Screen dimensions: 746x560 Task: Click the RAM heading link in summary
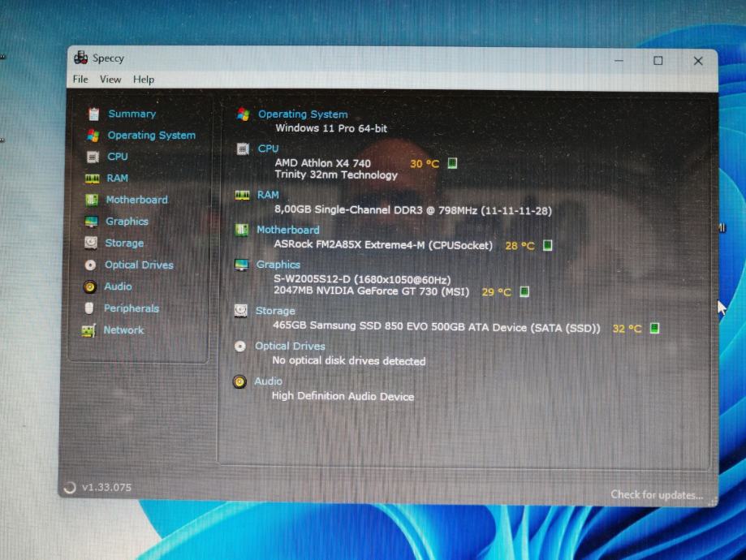coord(268,195)
